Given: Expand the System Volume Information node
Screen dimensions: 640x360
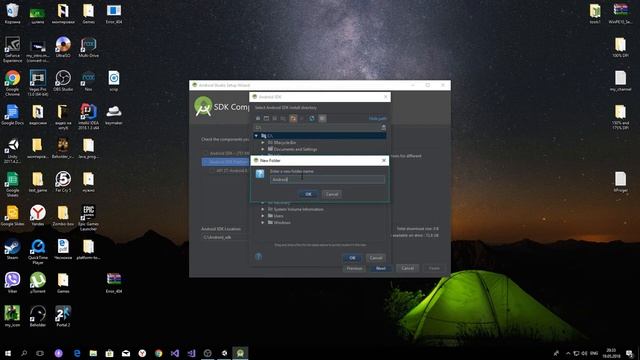Looking at the screenshot, I should pos(263,209).
